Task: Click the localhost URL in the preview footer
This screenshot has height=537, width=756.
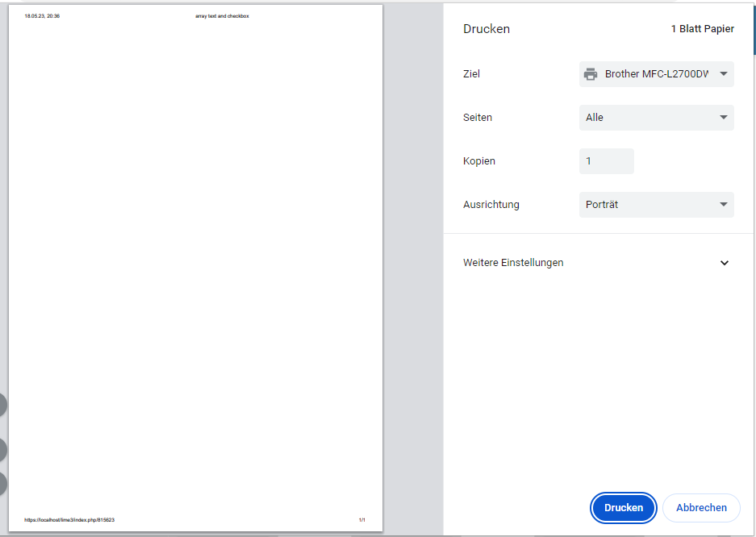Action: pyautogui.click(x=69, y=520)
